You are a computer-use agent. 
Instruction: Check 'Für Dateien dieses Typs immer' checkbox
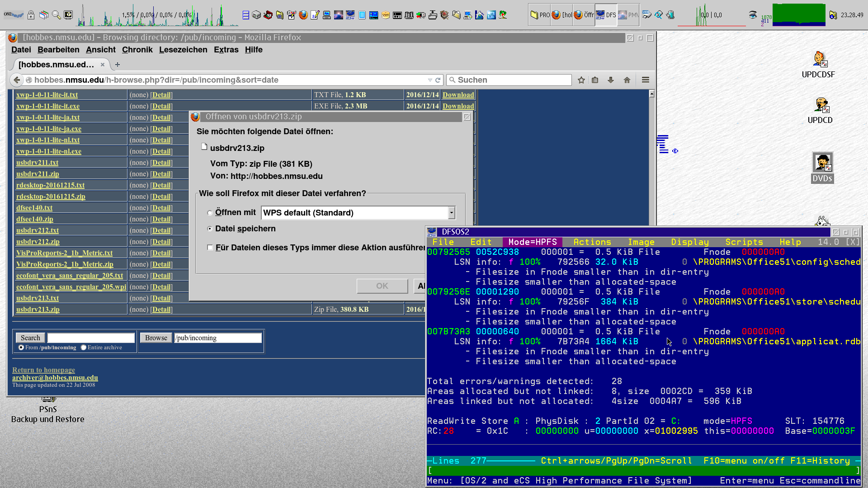(210, 248)
